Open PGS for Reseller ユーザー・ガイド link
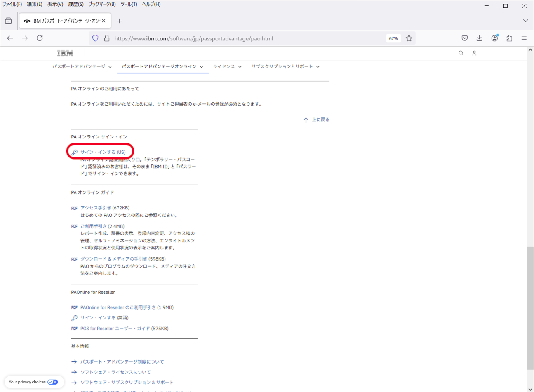Viewport: 534px width, 392px height. (115, 329)
